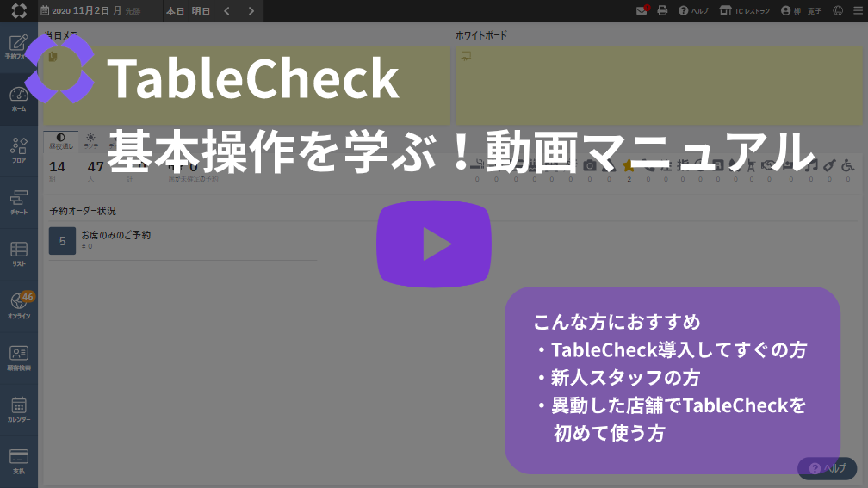Open the hamburger menu in top bar

pyautogui.click(x=856, y=11)
